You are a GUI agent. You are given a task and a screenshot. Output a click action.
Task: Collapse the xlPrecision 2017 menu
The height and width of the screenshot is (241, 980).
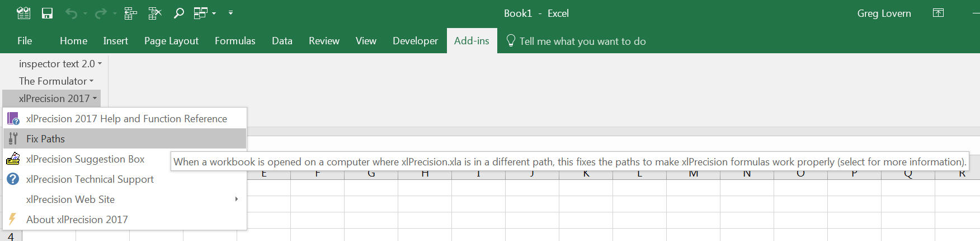click(x=52, y=99)
